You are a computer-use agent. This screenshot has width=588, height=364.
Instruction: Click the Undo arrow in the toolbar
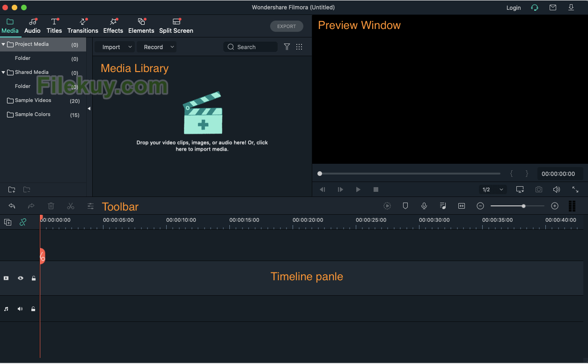pos(12,206)
